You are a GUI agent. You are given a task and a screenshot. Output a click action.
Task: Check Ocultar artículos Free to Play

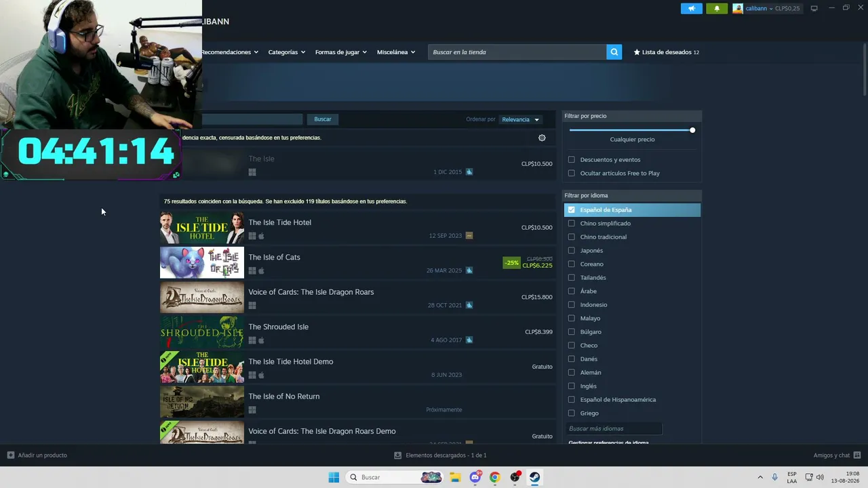pos(572,174)
